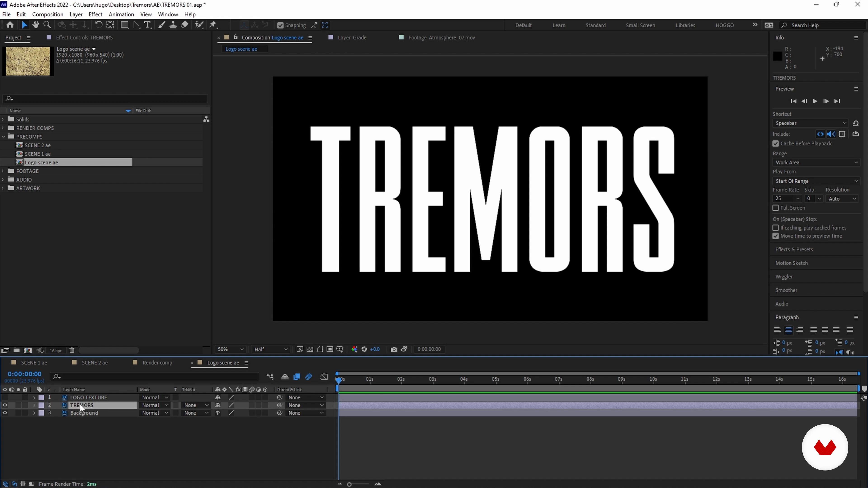Check If caching, play cached frames

(776, 228)
